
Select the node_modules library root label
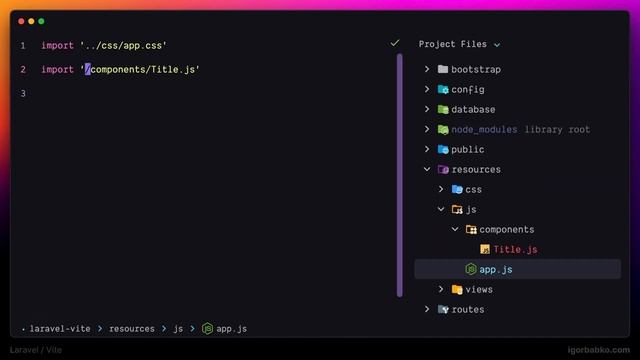click(520, 129)
